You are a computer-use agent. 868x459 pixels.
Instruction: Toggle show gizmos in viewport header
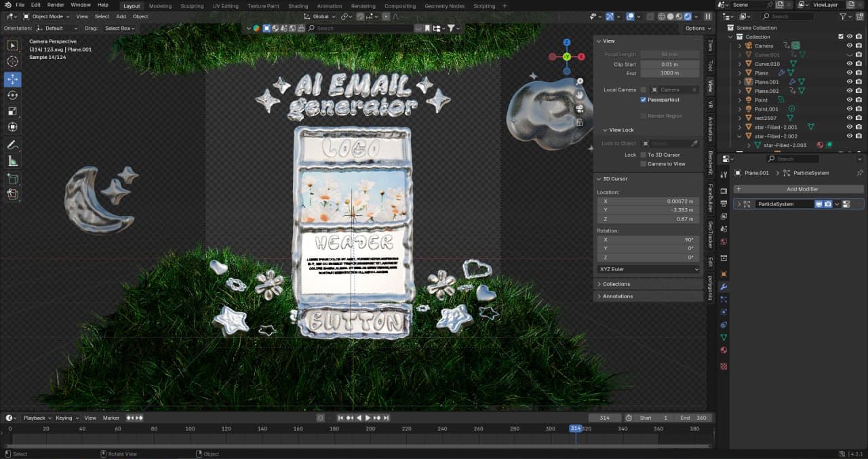coord(610,16)
